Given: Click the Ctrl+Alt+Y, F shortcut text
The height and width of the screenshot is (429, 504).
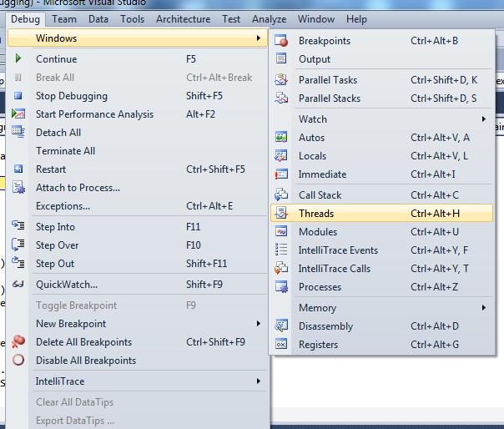Looking at the screenshot, I should coord(440,250).
